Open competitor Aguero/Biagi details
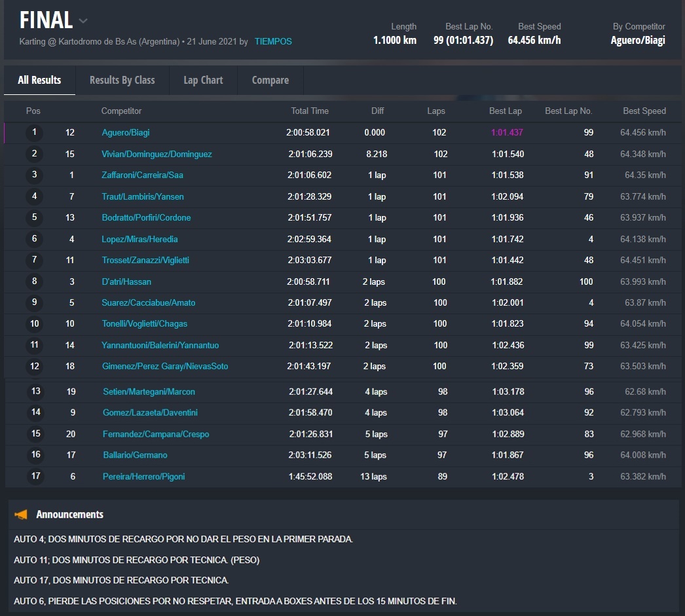Viewport: 685px width, 616px height. 126,133
